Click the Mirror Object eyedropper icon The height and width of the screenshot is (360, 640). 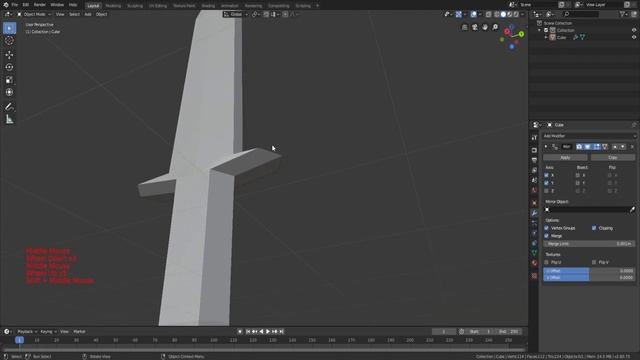pyautogui.click(x=632, y=209)
